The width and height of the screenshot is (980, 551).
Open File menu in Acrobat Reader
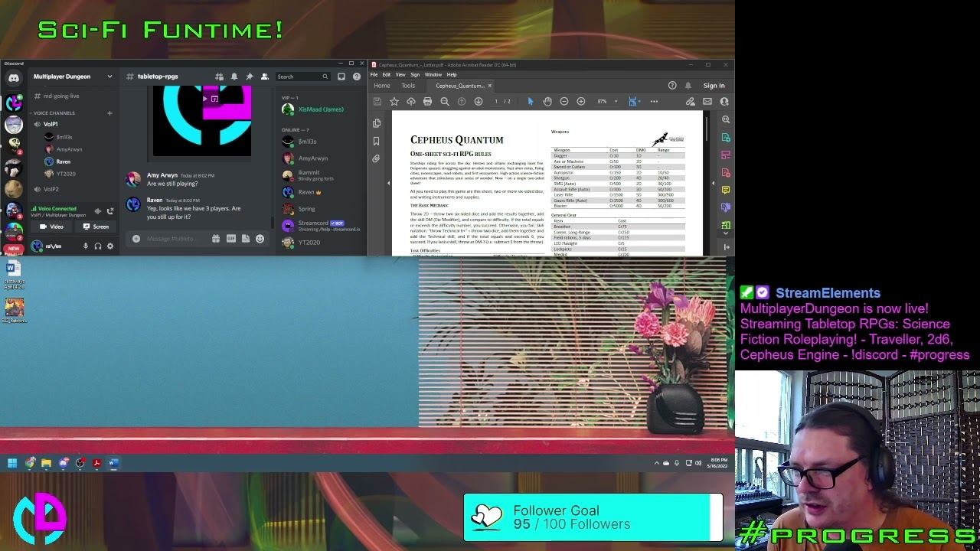374,75
